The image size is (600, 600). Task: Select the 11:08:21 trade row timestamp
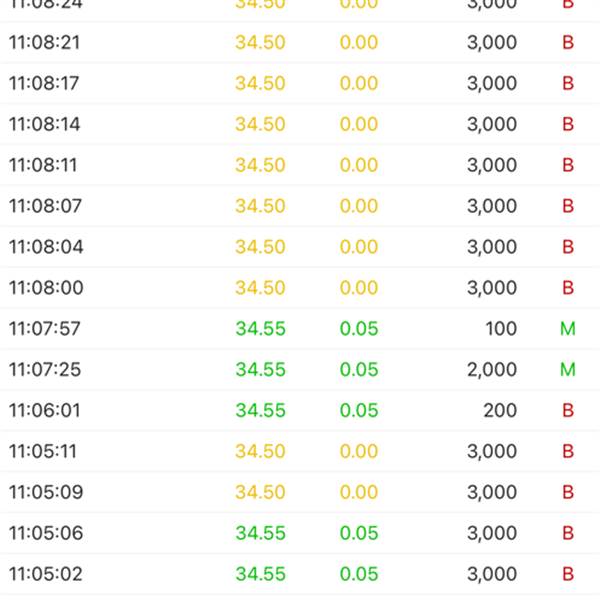[45, 43]
